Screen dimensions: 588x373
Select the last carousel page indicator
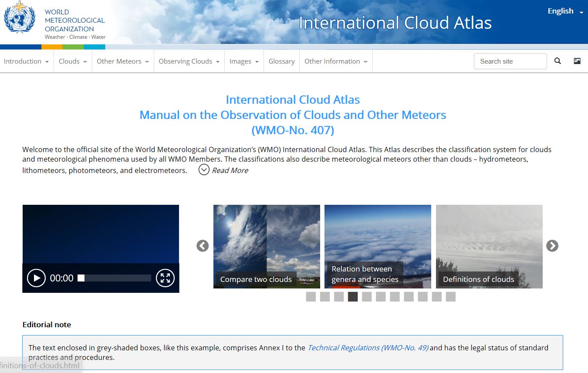(x=450, y=297)
